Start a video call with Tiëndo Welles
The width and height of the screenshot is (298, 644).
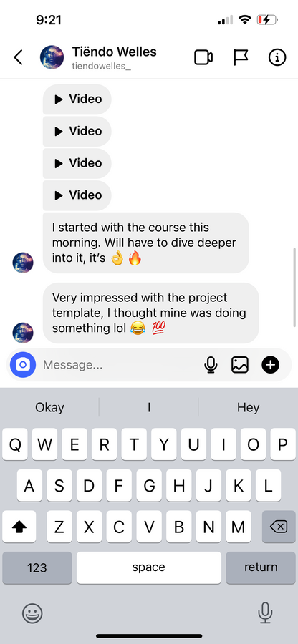203,57
